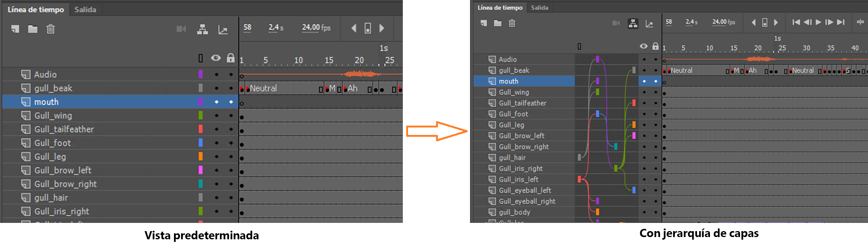Screen dimensions: 868x246
Task: Select the gull_body layer in the right panel
Action: (514, 212)
